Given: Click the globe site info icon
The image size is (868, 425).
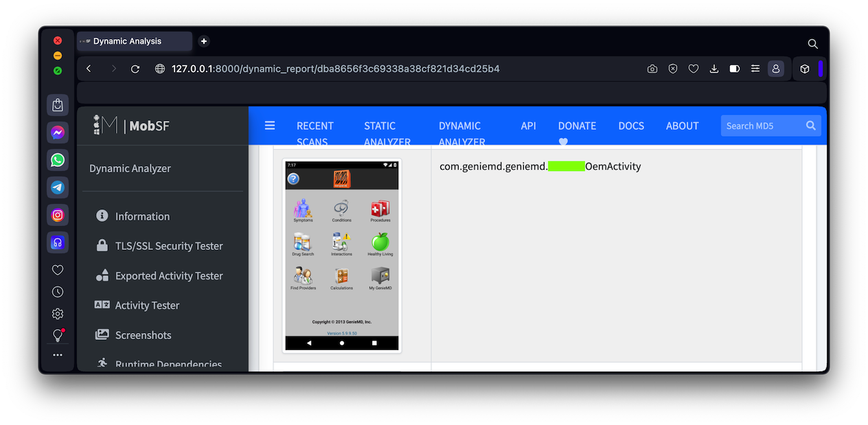Looking at the screenshot, I should click(x=160, y=69).
